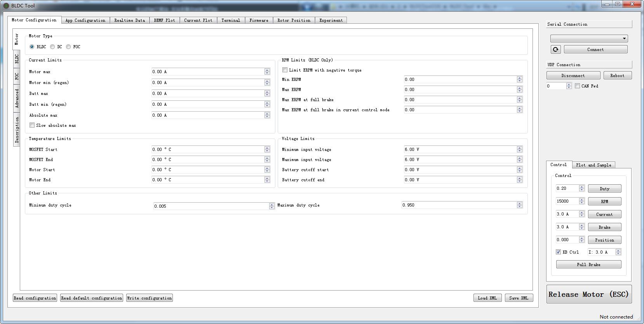Image resolution: width=644 pixels, height=324 pixels.
Task: Open the serial port dropdown
Action: click(589, 39)
